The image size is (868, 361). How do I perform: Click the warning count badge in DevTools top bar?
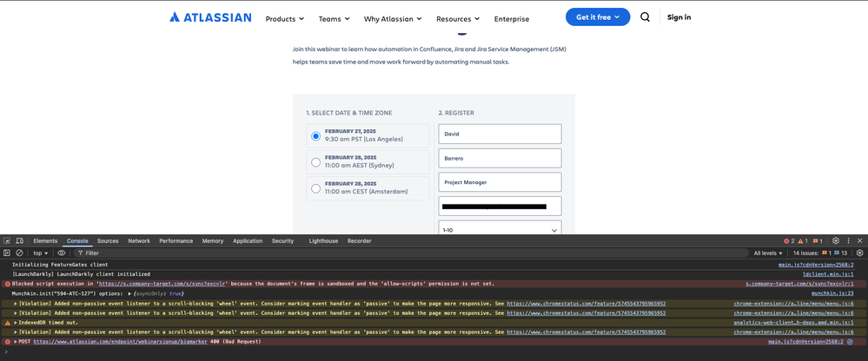click(x=803, y=241)
